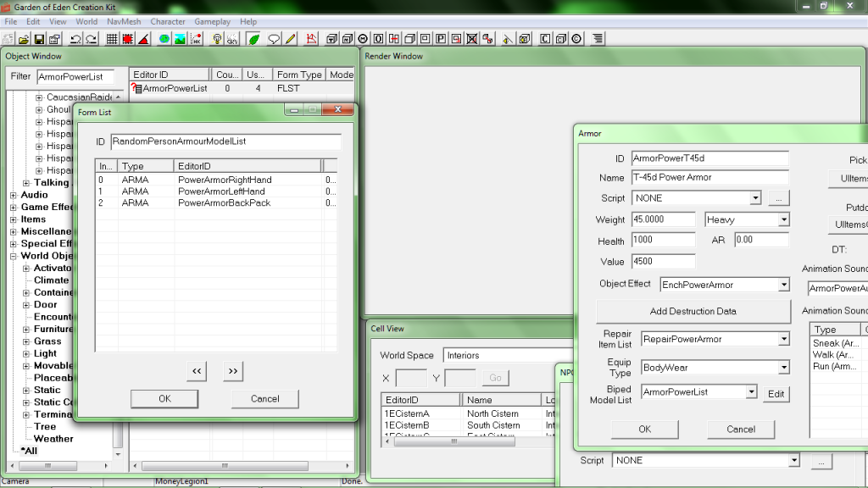Toggle the light bulb brighten icon
Image resolution: width=868 pixels, height=488 pixels.
pos(216,39)
